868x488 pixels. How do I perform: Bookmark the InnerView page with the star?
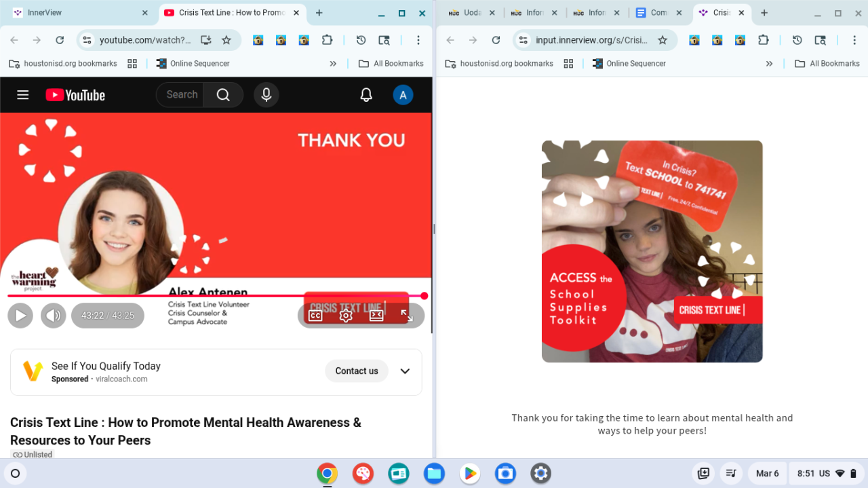coord(663,40)
